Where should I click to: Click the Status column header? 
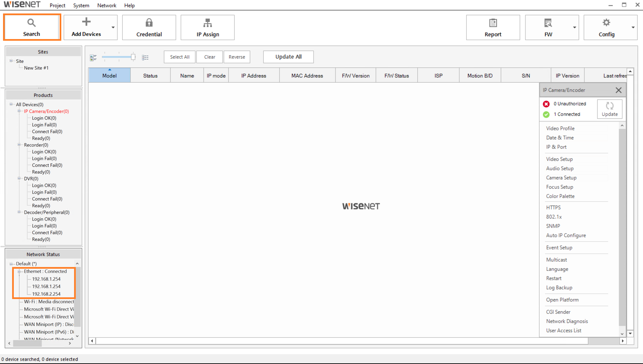150,75
